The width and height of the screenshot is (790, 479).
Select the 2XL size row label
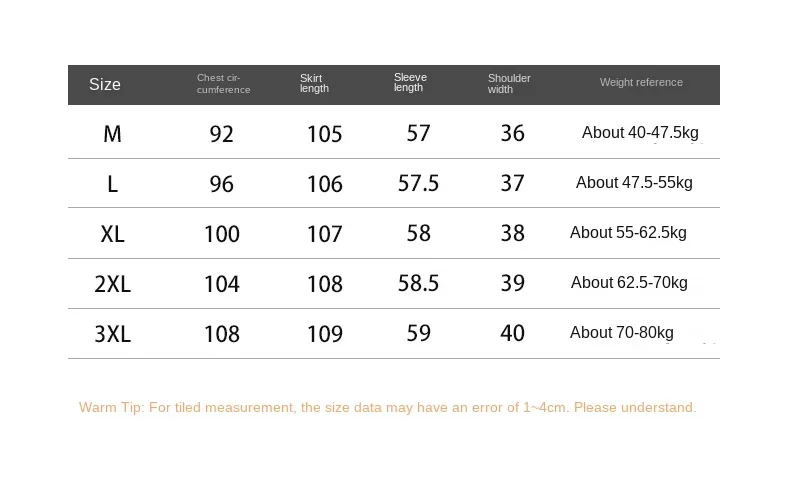tap(112, 284)
